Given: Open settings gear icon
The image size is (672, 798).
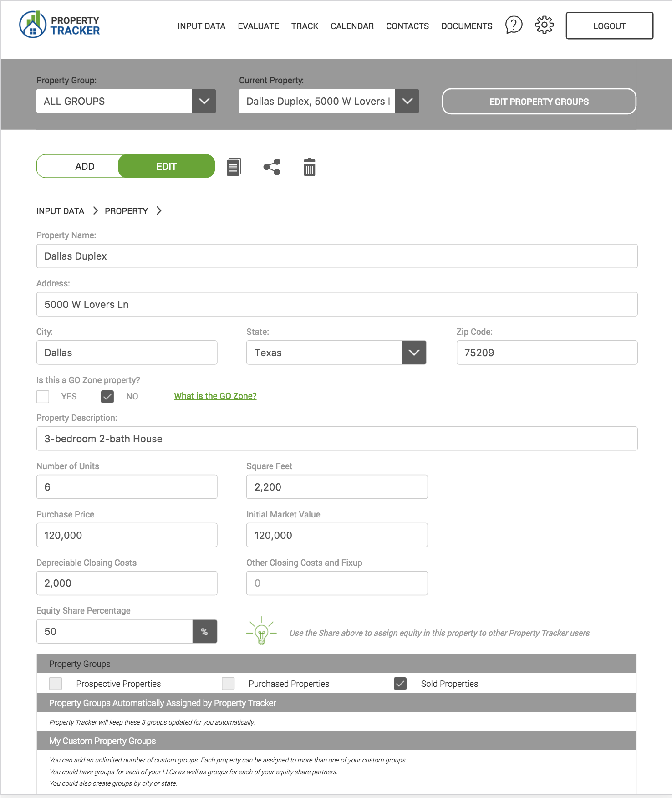Looking at the screenshot, I should 544,25.
